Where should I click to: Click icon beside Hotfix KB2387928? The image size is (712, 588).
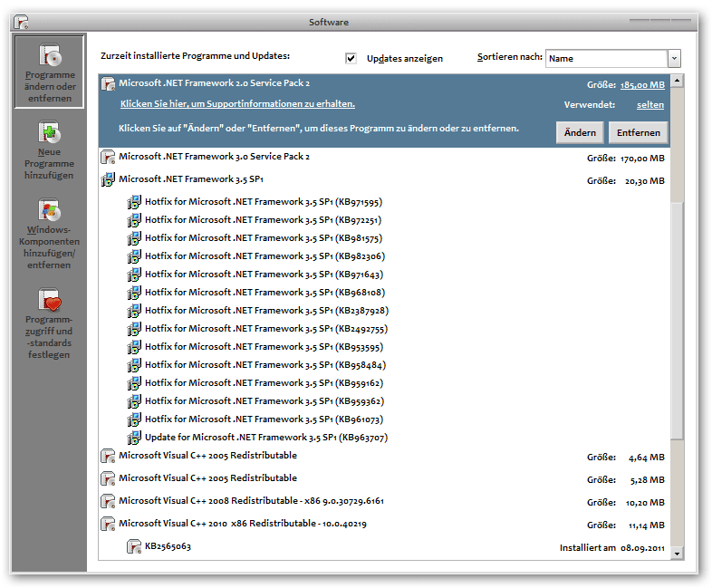[x=134, y=311]
